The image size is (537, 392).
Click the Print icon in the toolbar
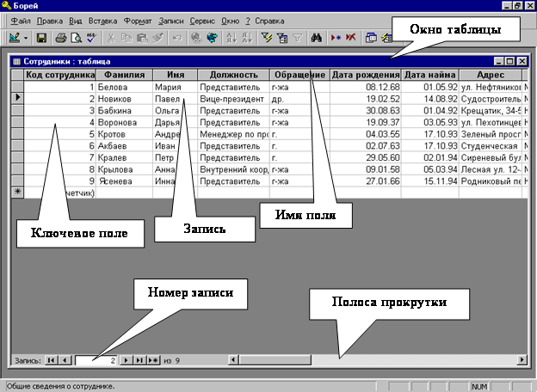pyautogui.click(x=61, y=38)
